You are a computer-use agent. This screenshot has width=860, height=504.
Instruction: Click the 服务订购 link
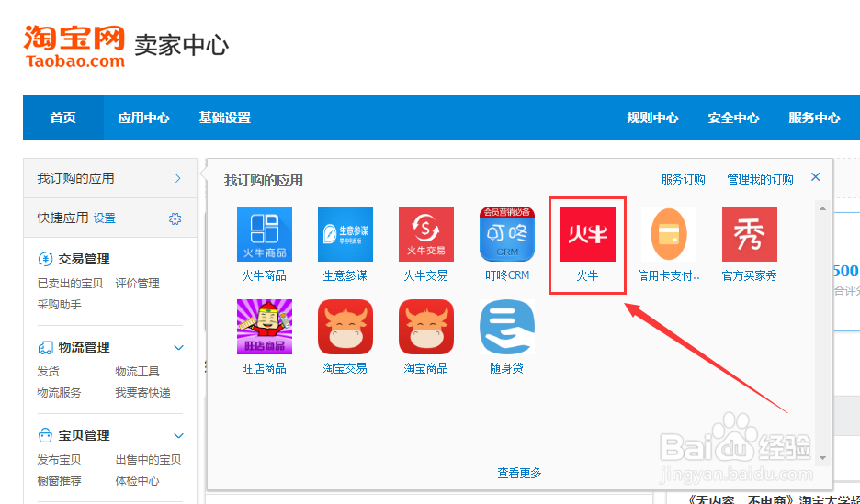tap(683, 179)
